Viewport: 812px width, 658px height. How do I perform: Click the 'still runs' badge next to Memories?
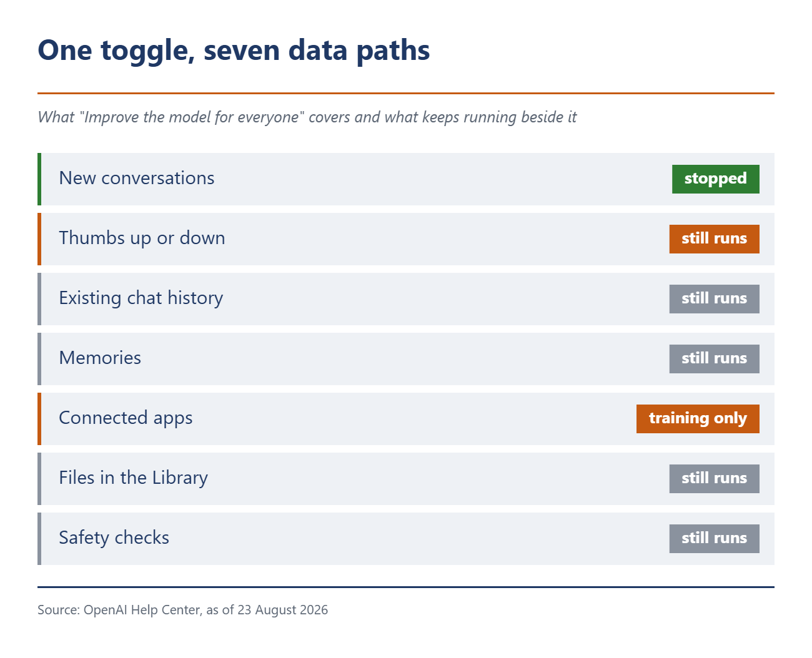click(714, 359)
